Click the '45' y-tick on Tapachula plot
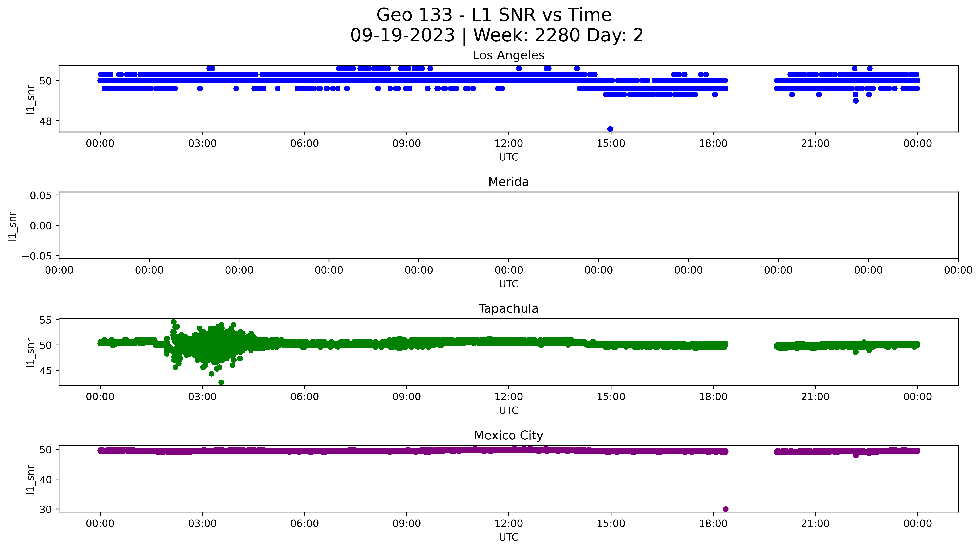 46,371
